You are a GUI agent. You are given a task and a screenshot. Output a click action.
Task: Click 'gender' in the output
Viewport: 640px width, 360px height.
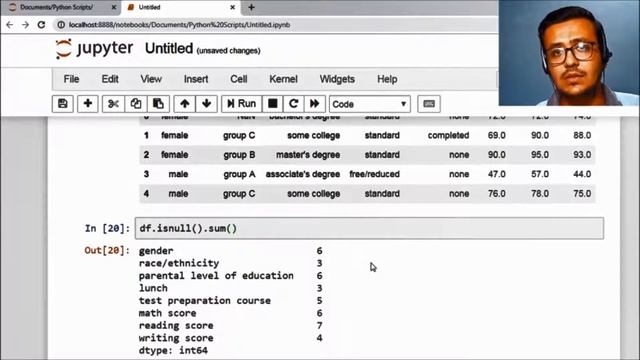point(156,251)
